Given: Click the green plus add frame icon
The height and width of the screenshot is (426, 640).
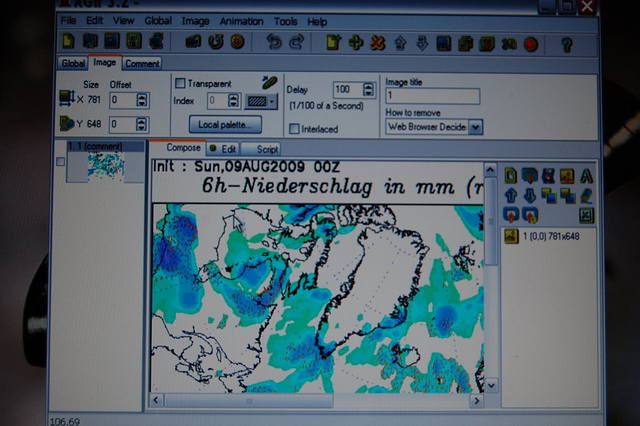Looking at the screenshot, I should 355,43.
